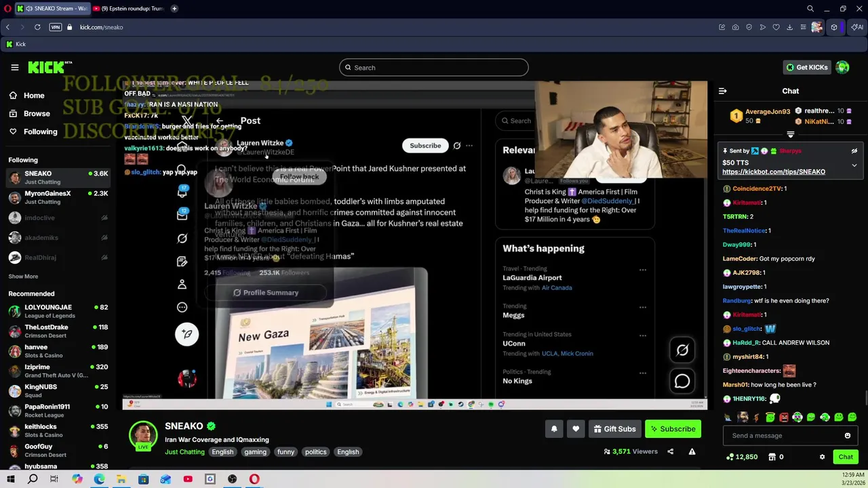Click the halo green emote in quick emotes row
Viewport: 868px width, 488px height.
click(x=770, y=418)
